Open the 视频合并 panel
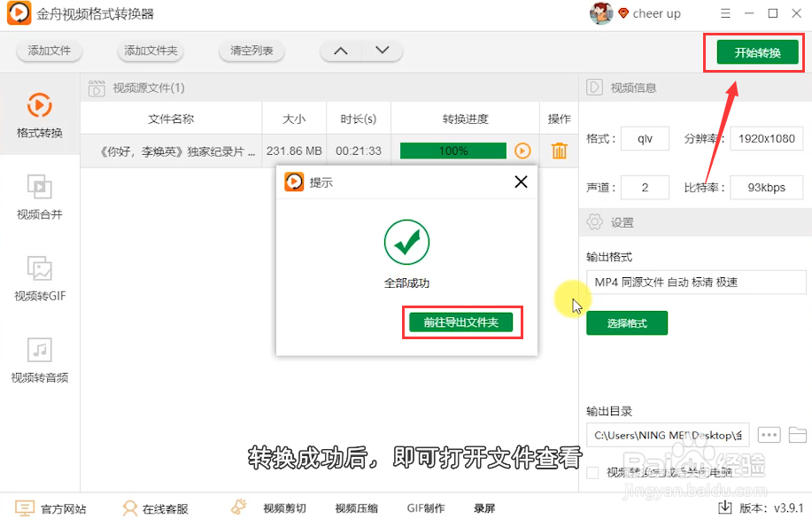812x519 pixels. point(39,199)
